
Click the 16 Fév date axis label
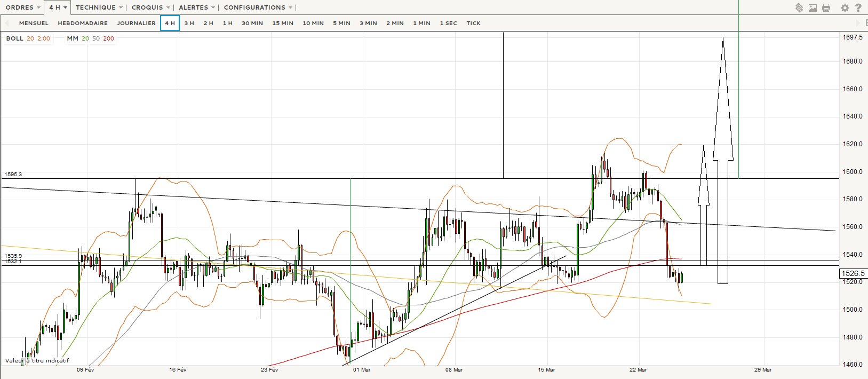[178, 369]
